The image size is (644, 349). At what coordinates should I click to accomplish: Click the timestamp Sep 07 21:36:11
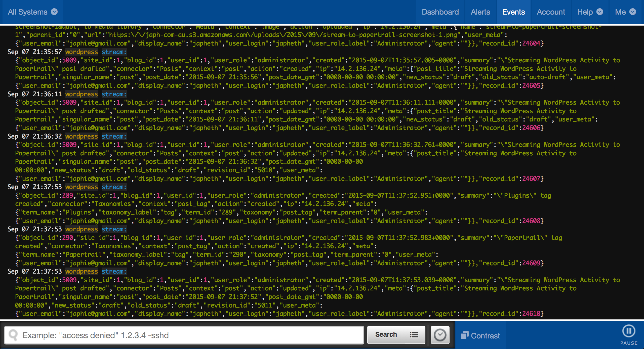35,94
